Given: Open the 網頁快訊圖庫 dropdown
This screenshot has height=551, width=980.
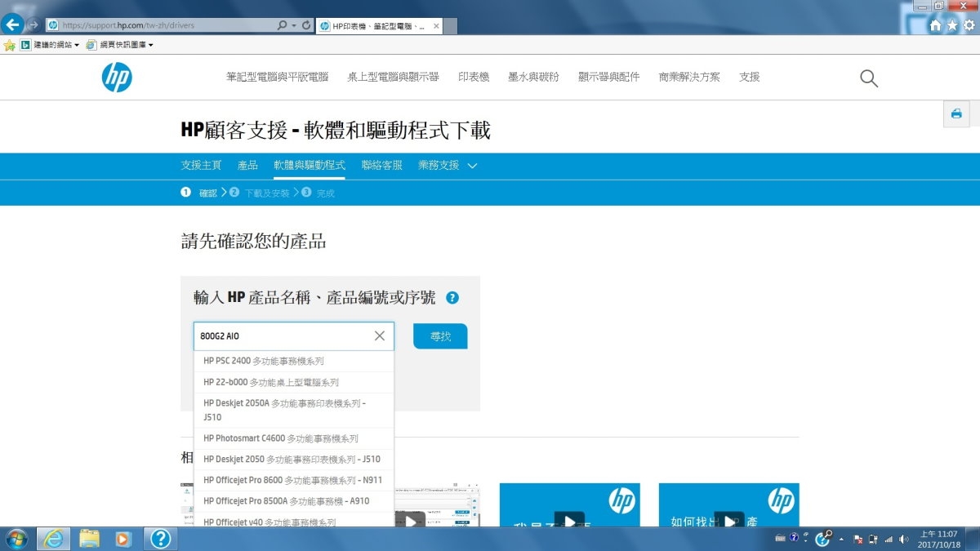Looking at the screenshot, I should tap(119, 45).
